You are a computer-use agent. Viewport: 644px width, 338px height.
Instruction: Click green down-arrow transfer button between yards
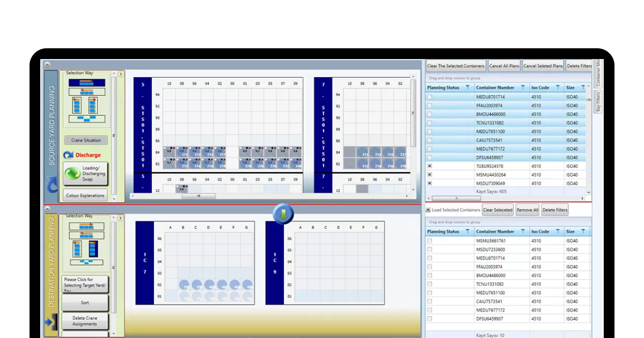(x=283, y=214)
